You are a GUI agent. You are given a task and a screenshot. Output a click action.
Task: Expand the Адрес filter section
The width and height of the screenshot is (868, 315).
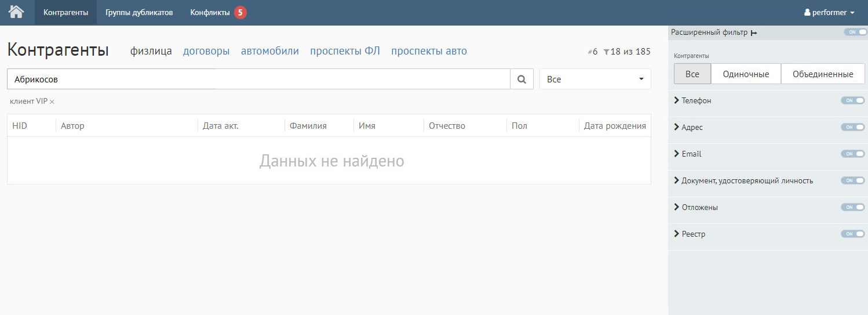tap(689, 127)
